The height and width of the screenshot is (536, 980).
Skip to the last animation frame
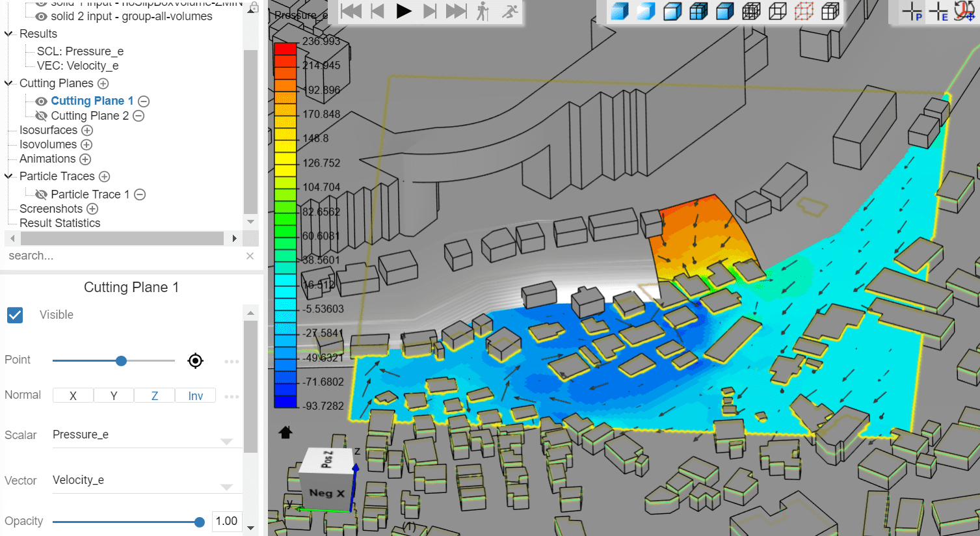(456, 11)
